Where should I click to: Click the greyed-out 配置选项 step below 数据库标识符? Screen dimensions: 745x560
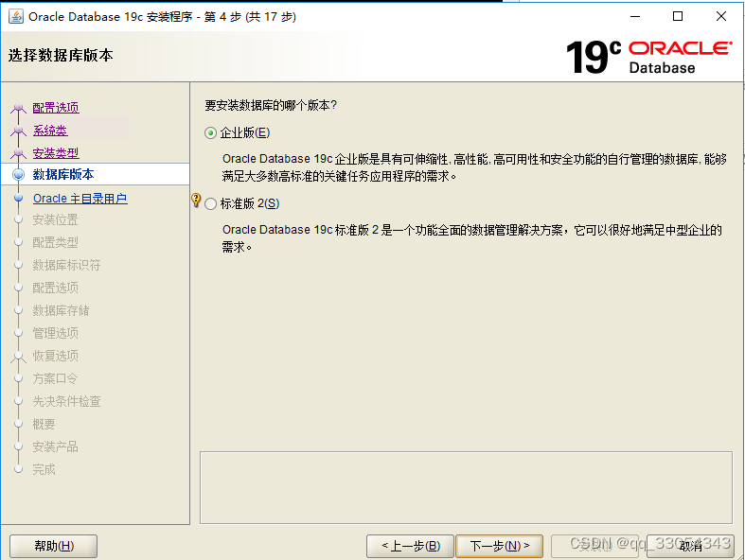point(55,288)
